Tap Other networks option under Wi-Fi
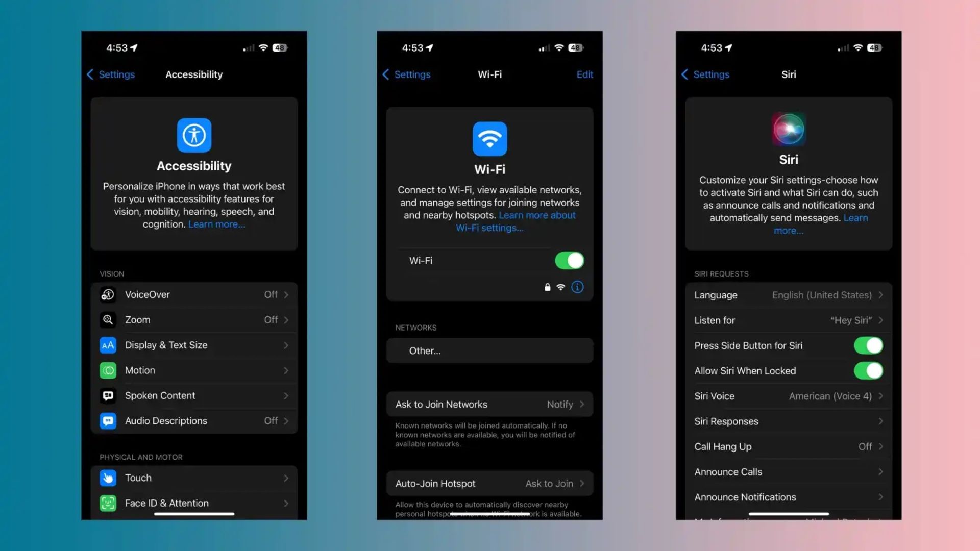Screen dimensions: 980x551 [x=488, y=350]
